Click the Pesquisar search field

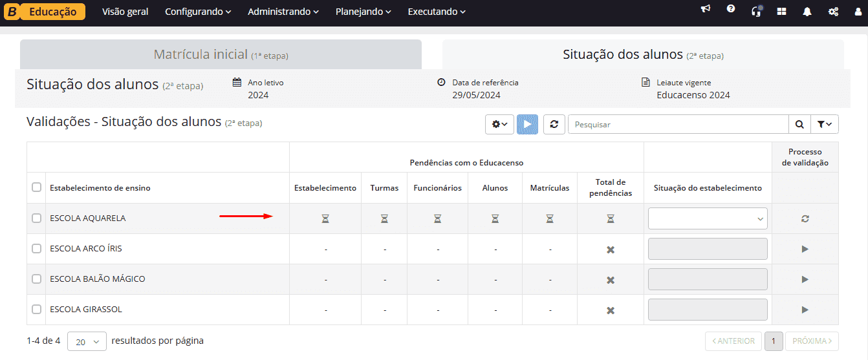click(678, 124)
